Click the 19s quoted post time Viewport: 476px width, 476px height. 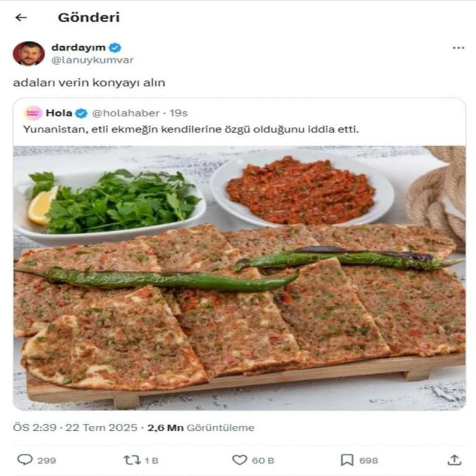(x=179, y=113)
